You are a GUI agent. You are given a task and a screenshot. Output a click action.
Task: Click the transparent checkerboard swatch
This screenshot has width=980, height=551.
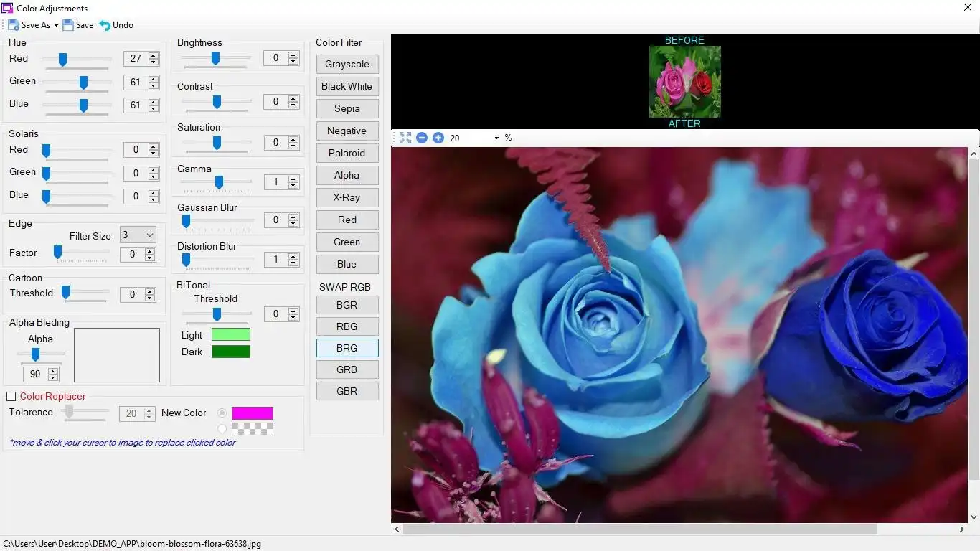click(253, 429)
